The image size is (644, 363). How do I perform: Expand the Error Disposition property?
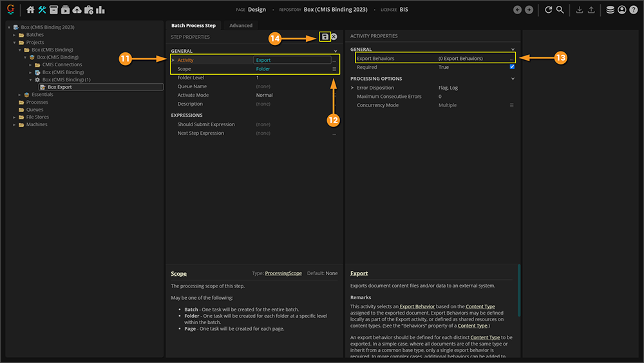[352, 88]
